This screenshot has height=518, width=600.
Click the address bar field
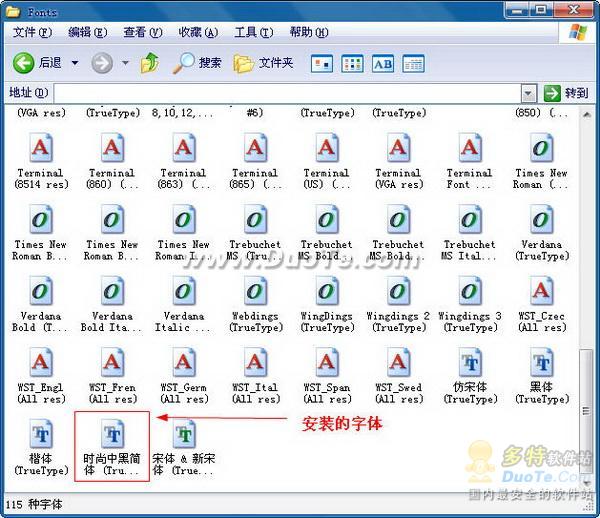[x=287, y=93]
